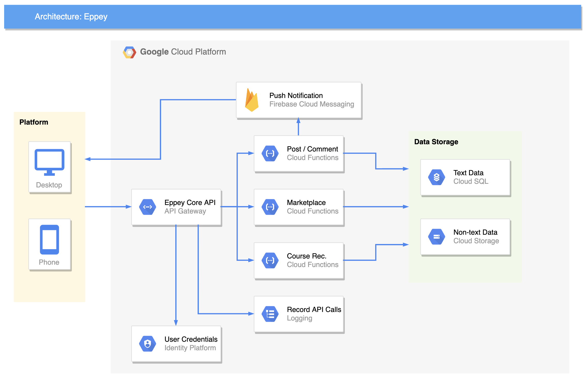Image resolution: width=588 pixels, height=381 pixels.
Task: Click the Record API Calls label
Action: (x=314, y=309)
